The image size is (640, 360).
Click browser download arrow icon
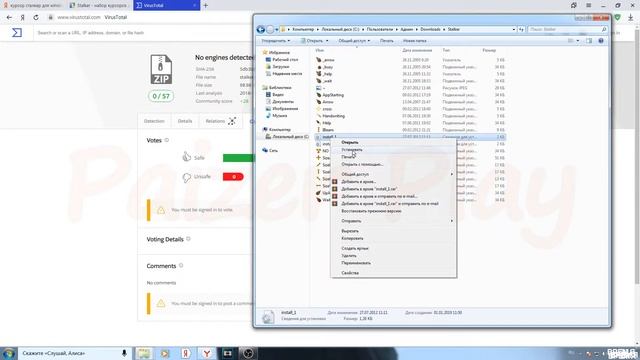coord(631,18)
